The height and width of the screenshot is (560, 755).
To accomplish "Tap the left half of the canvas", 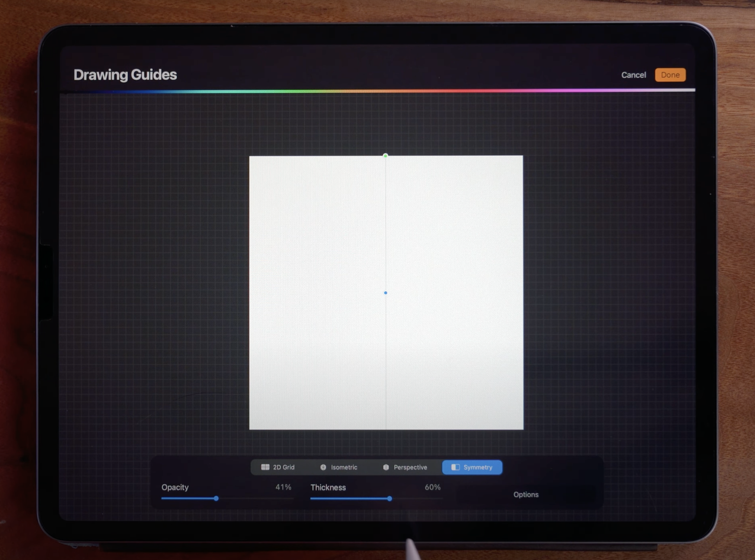I will pos(317,293).
